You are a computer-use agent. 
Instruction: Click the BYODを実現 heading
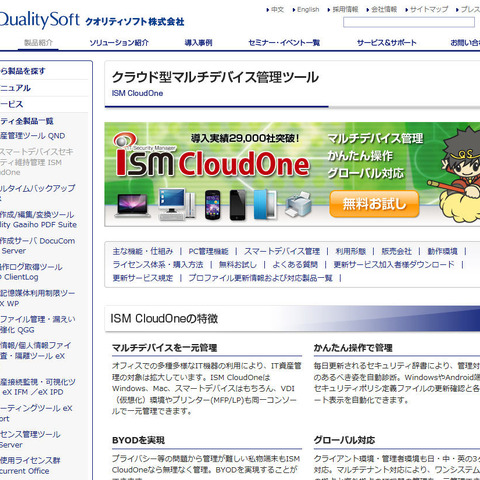point(138,440)
